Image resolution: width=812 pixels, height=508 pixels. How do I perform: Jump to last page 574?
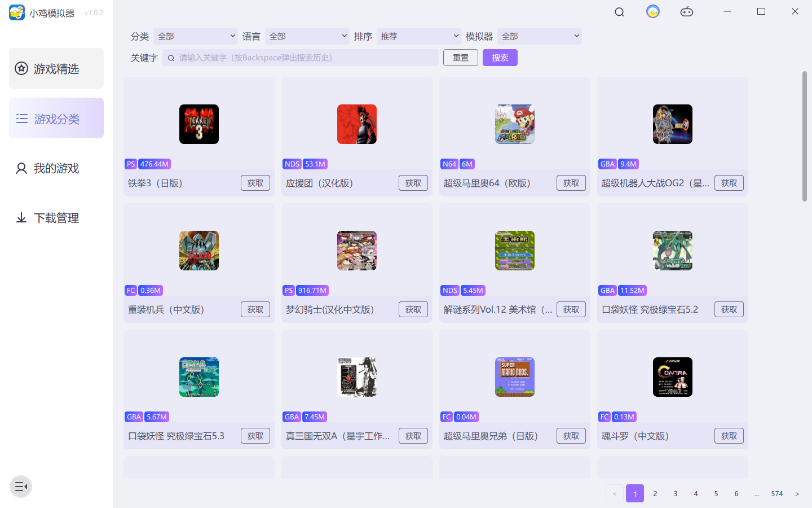[x=777, y=493]
